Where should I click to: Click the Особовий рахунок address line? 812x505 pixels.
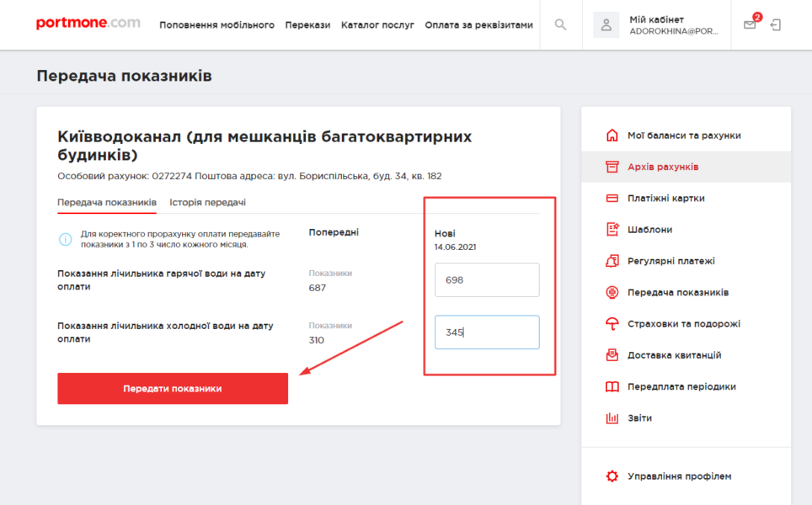pyautogui.click(x=249, y=176)
